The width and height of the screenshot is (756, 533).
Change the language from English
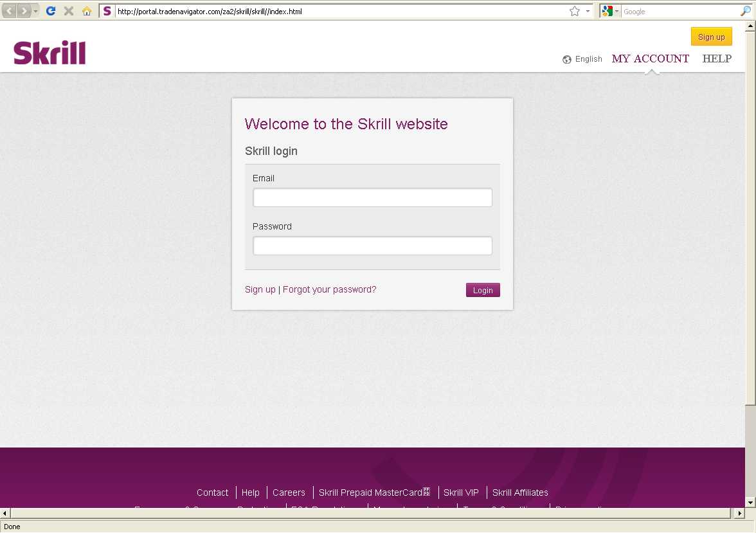click(588, 59)
